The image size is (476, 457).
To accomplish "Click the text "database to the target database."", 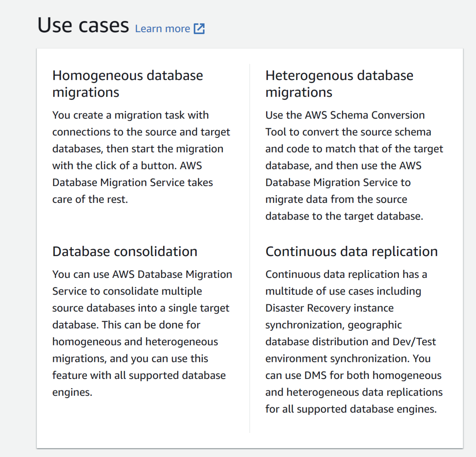I will 344,216.
